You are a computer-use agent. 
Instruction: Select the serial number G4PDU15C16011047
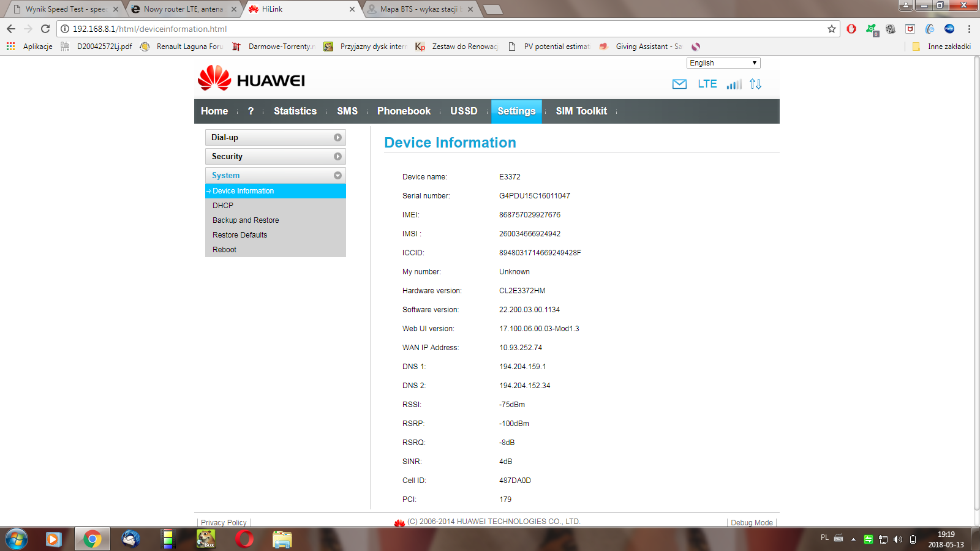pos(535,196)
